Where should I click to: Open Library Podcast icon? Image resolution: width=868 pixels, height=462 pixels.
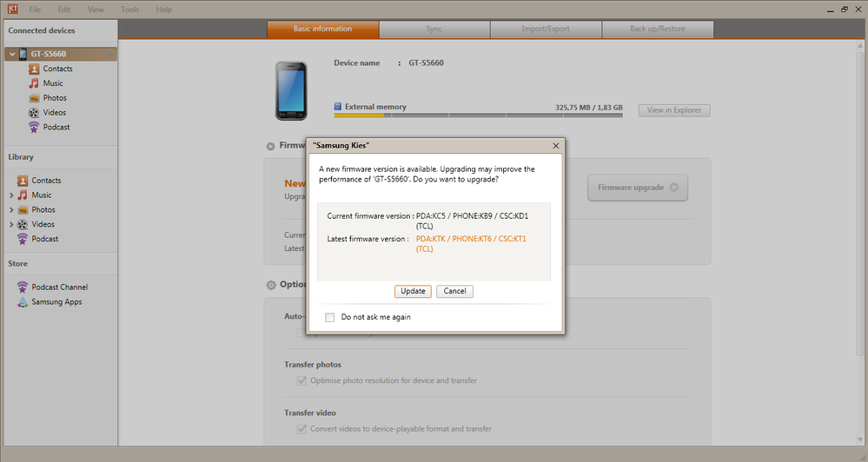[x=22, y=239]
